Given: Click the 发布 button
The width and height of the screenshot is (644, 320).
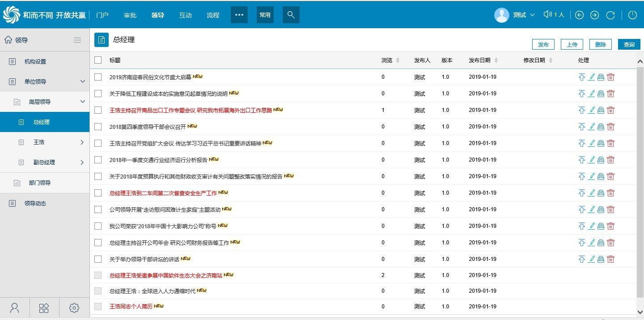Looking at the screenshot, I should coord(543,44).
